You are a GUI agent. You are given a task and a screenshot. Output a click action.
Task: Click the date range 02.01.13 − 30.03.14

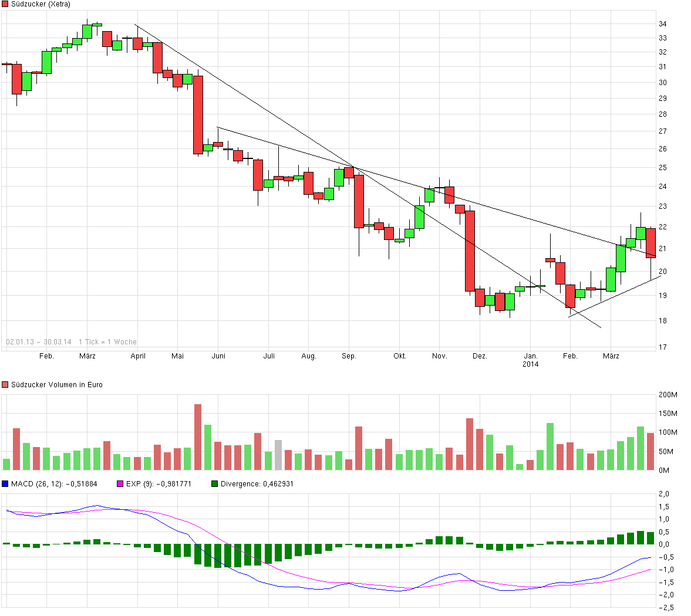coord(39,342)
